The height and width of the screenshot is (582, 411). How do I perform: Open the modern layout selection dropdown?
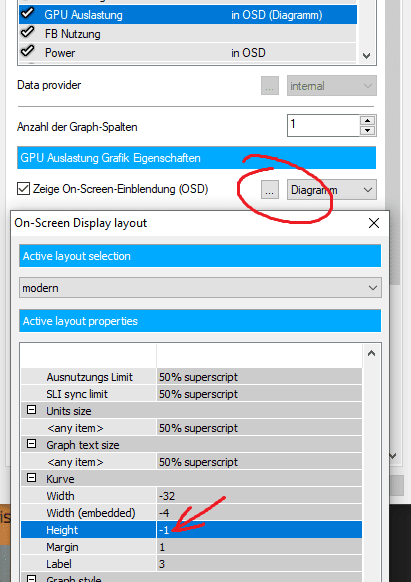(x=200, y=288)
